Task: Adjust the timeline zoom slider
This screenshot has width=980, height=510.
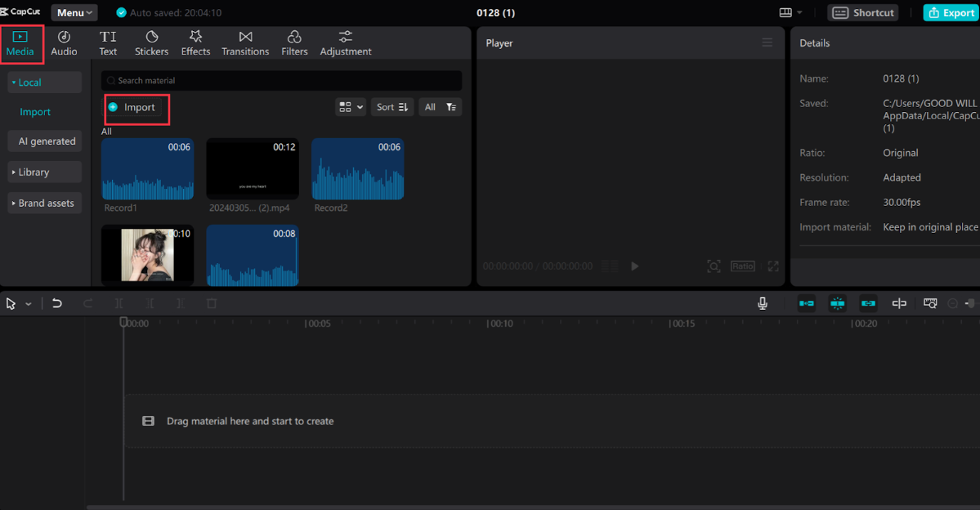Action: coord(971,304)
